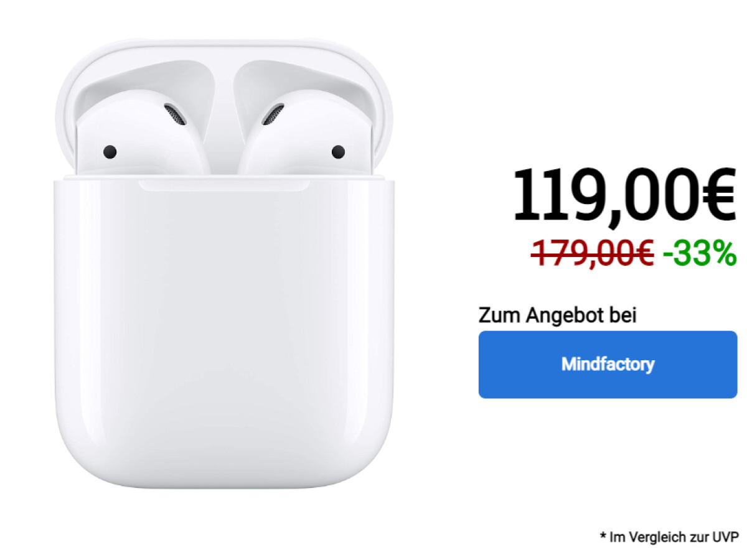Click the 'Zum Angebot bei' label
This screenshot has height=560, width=747.
tap(558, 315)
